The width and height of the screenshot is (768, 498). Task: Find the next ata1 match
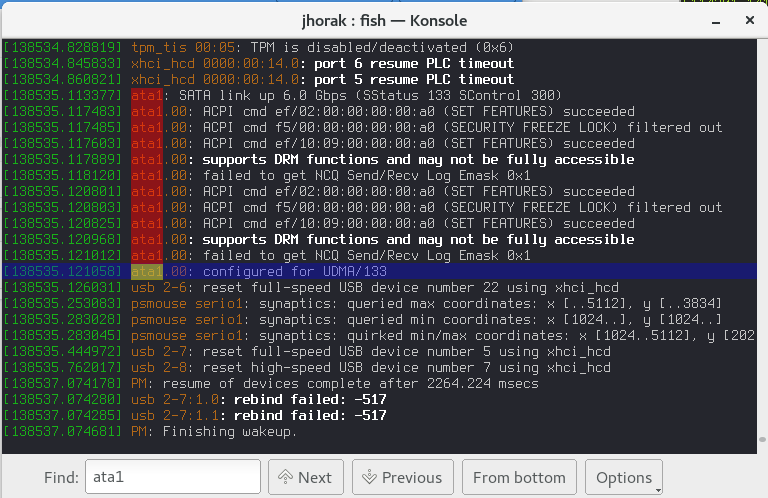click(306, 477)
